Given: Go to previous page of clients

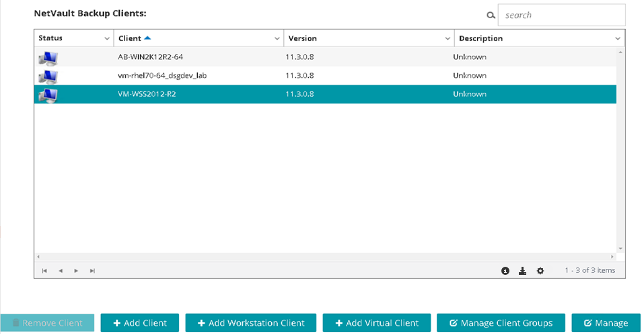Looking at the screenshot, I should [61, 271].
